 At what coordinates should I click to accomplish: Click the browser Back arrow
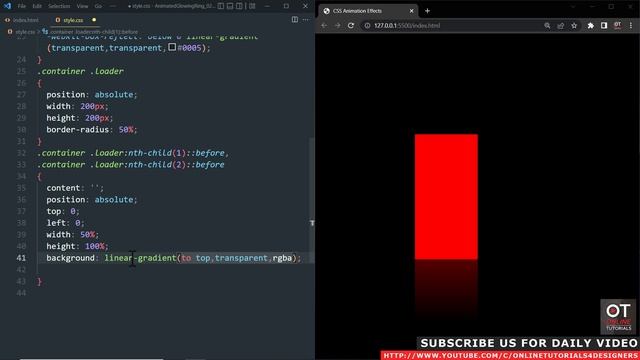pos(324,25)
